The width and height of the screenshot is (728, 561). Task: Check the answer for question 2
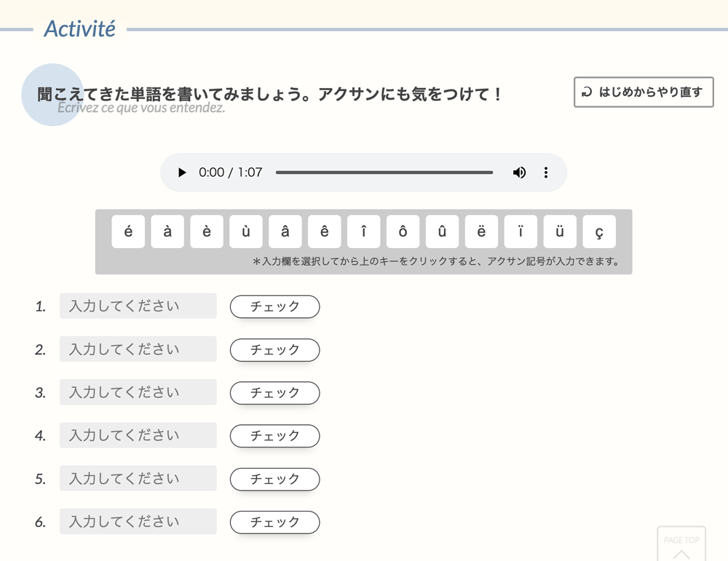click(274, 350)
